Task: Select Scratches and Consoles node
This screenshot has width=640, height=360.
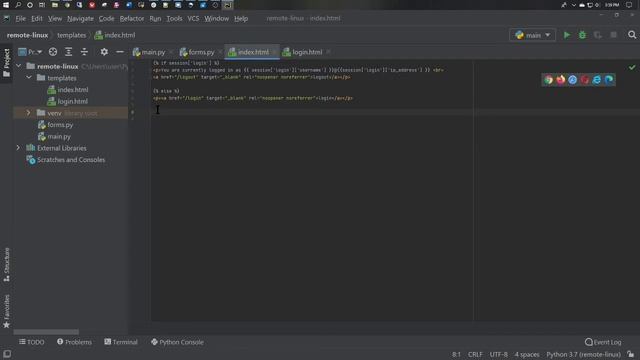Action: pos(71,160)
